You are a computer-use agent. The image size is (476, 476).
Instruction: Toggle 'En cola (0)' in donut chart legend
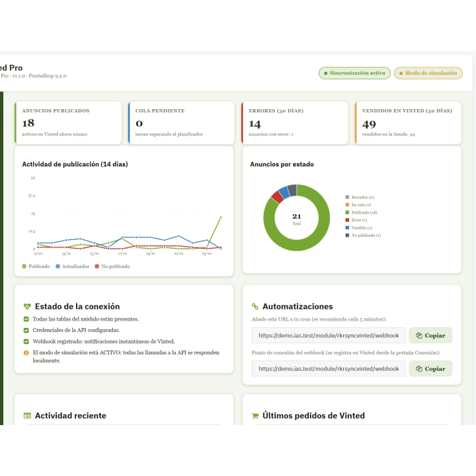point(358,205)
